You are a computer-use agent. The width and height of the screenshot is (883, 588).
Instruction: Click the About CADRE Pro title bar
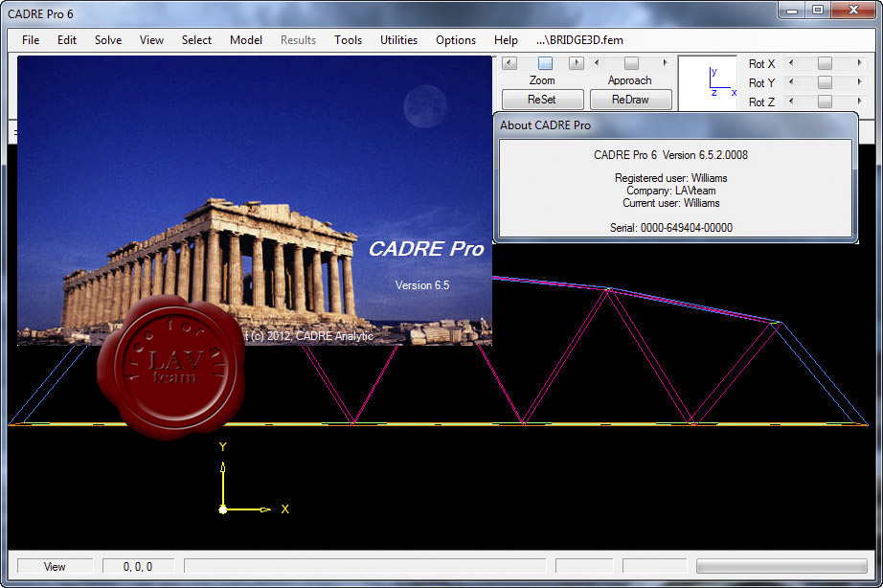pyautogui.click(x=675, y=125)
